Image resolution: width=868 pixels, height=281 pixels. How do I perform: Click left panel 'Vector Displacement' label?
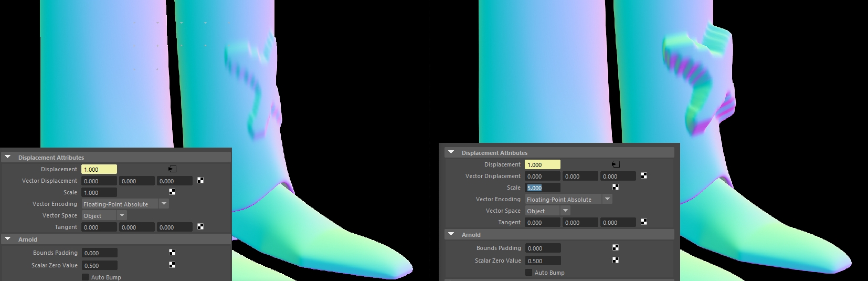(49, 181)
